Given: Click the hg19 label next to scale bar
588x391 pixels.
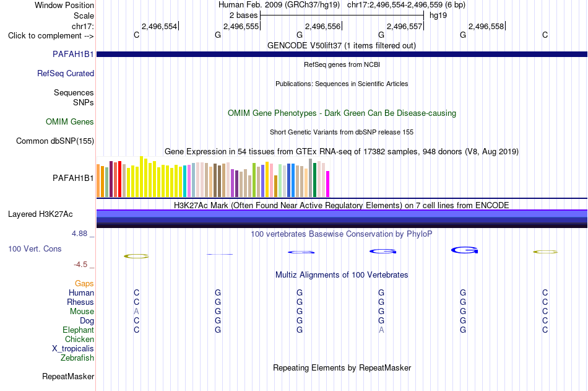Looking at the screenshot, I should (438, 15).
